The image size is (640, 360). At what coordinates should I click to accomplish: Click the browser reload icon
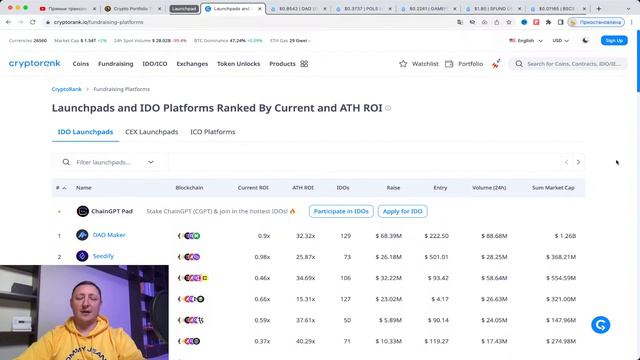point(33,22)
